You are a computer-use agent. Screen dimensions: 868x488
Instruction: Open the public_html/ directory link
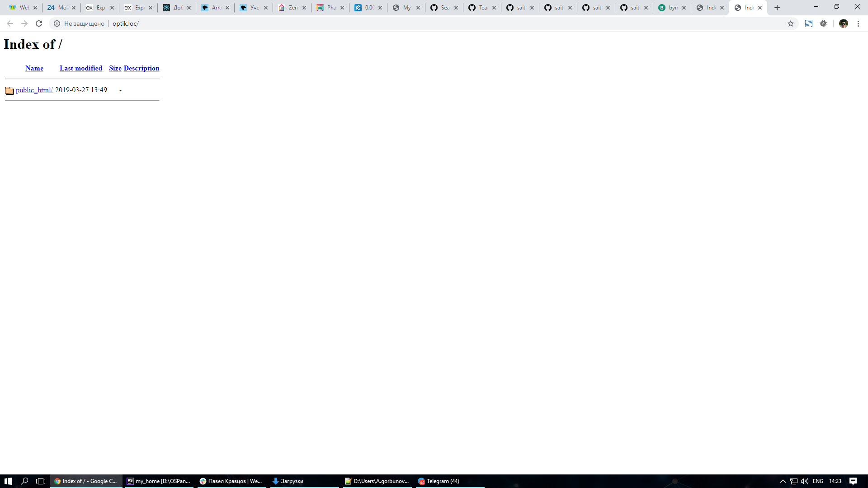pyautogui.click(x=34, y=90)
